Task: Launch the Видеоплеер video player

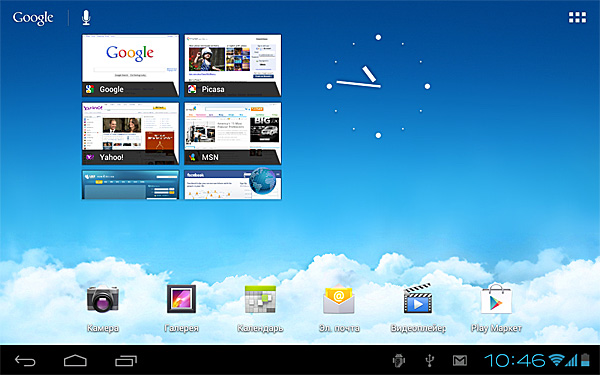Action: click(x=418, y=308)
